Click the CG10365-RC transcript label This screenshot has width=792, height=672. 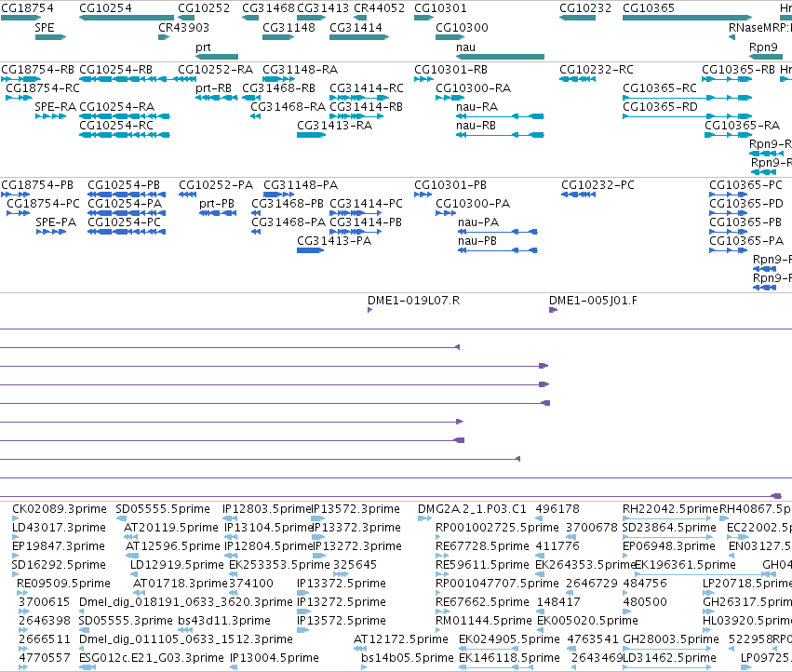coord(660,88)
